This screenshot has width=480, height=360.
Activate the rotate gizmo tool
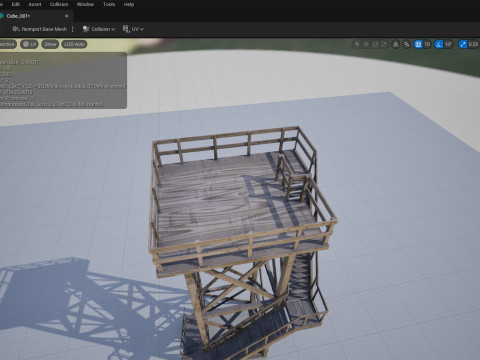375,44
